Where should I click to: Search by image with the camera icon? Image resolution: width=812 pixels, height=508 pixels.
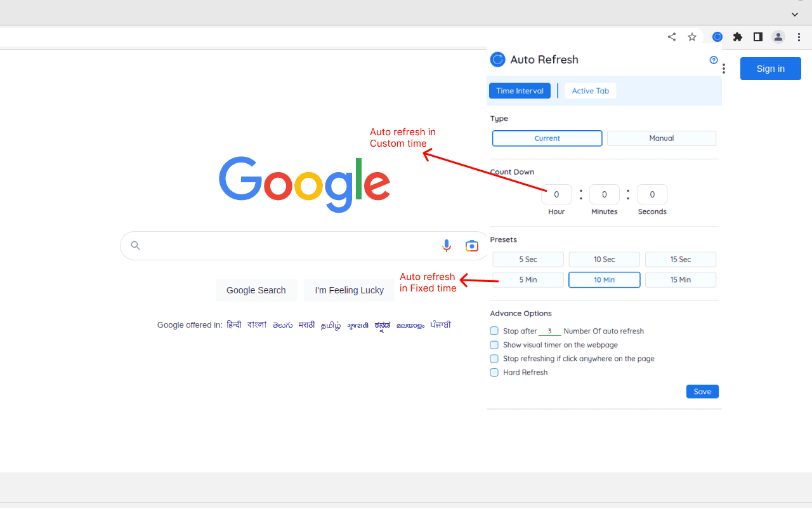click(x=472, y=246)
